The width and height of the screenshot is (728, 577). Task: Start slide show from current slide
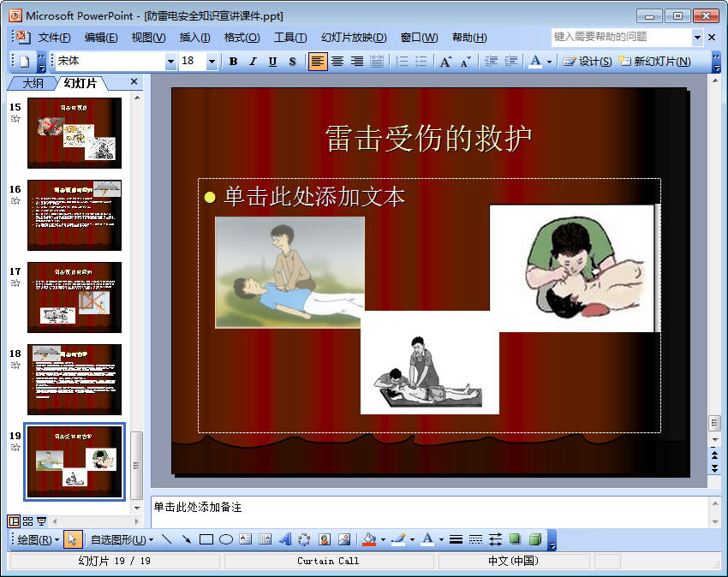(x=41, y=521)
